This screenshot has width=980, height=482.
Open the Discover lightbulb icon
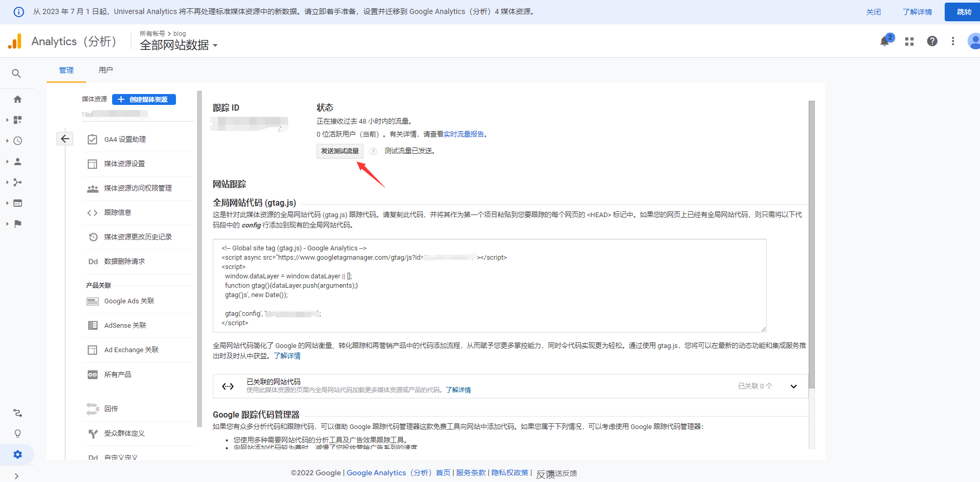coord(18,434)
